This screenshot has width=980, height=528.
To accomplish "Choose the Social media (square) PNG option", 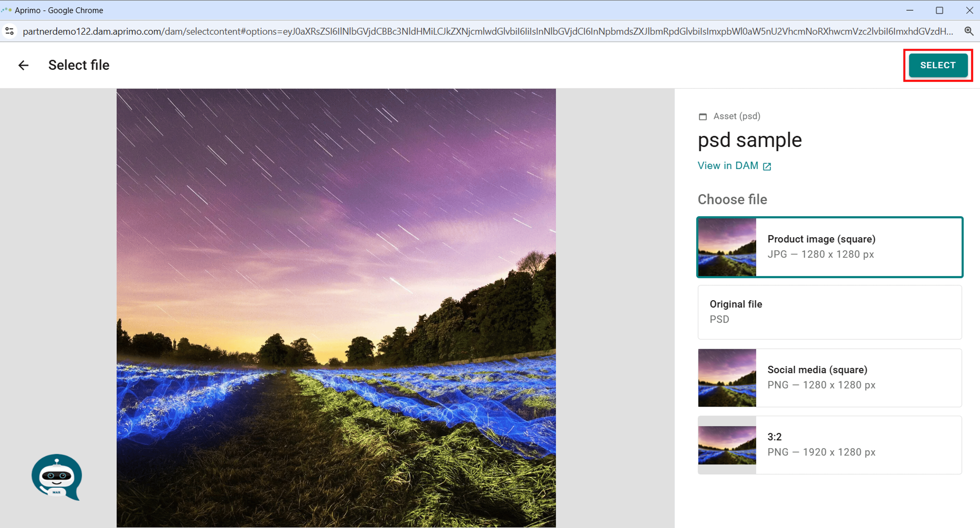I will [830, 378].
